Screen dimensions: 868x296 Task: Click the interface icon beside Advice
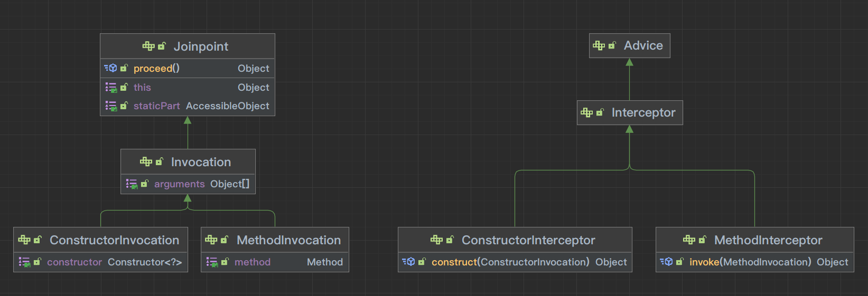599,46
